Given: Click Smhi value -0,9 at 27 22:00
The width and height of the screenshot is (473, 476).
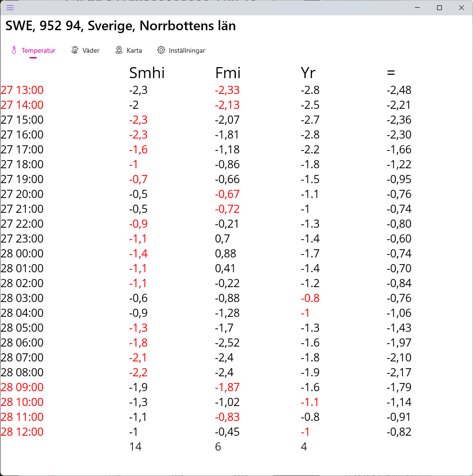Looking at the screenshot, I should pos(138,224).
